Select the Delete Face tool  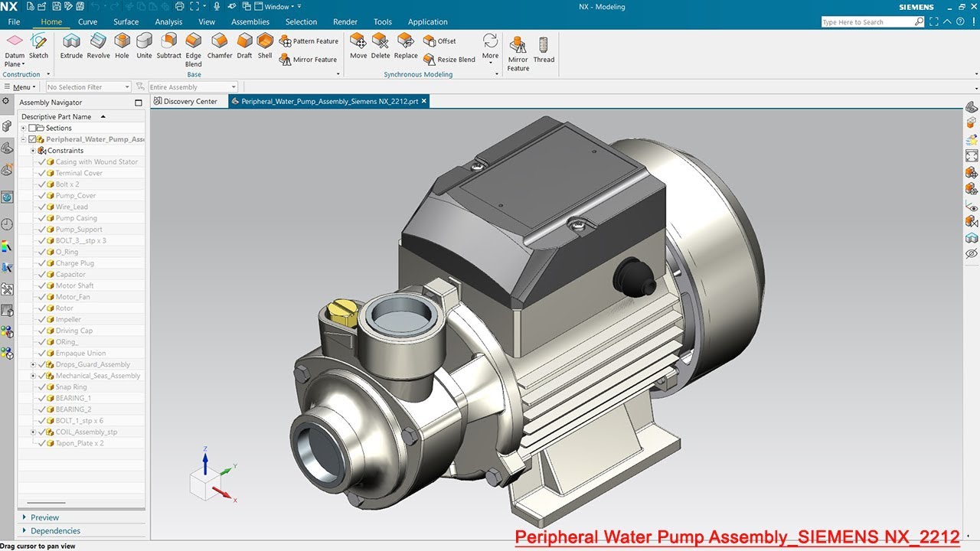381,46
